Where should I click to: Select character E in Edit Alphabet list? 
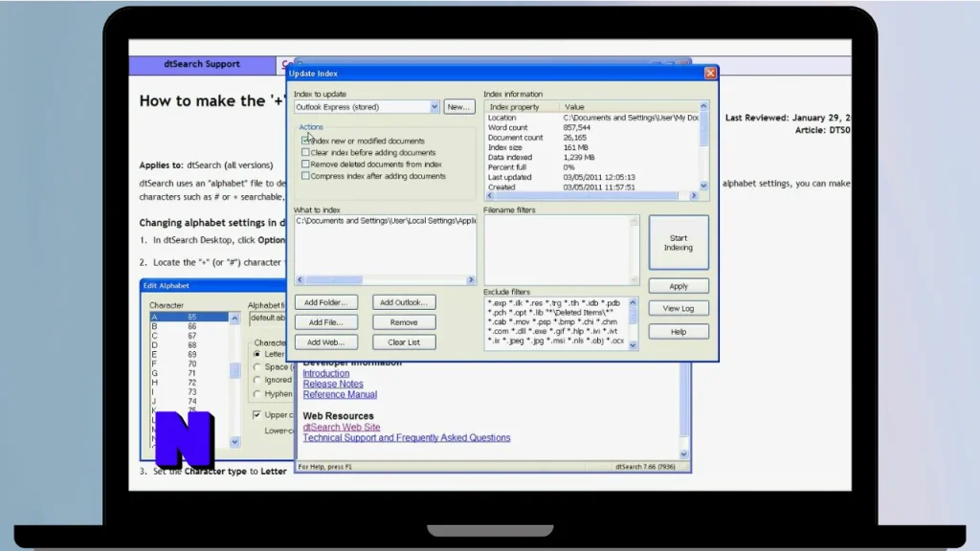(x=189, y=354)
